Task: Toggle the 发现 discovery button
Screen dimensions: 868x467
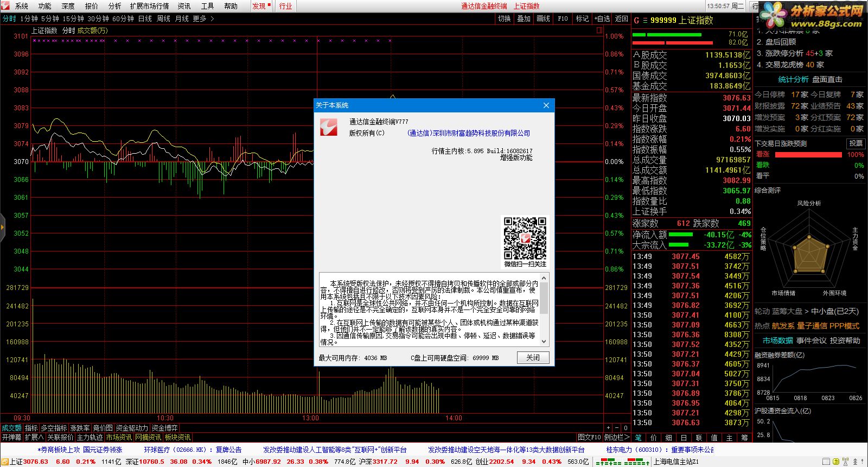Action: (261, 6)
